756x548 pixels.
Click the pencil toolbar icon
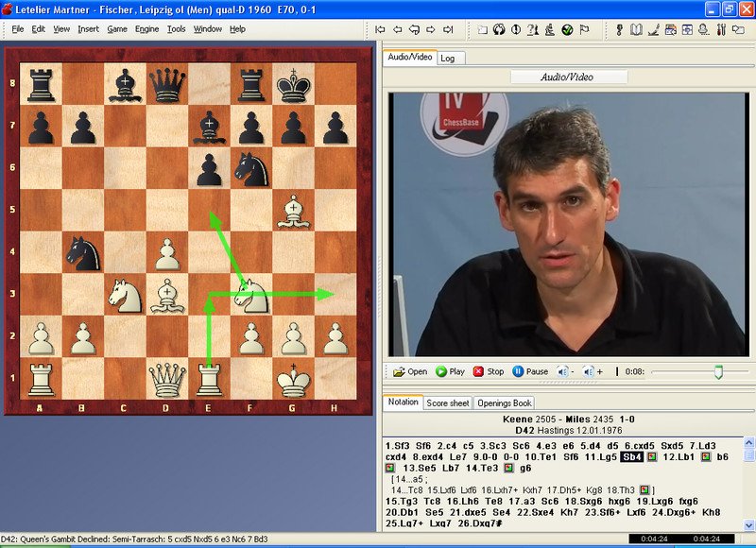(x=653, y=30)
